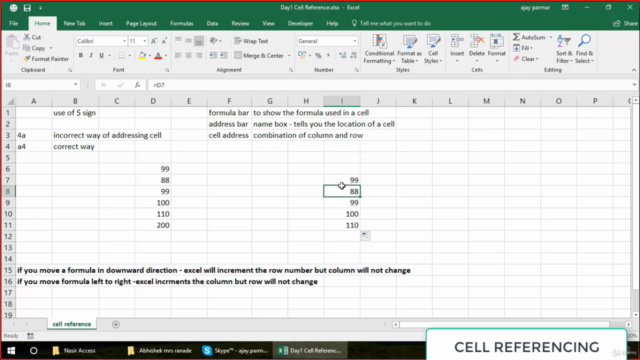Click the Orientation text-angle icon
This screenshot has height=360, width=640.
(x=213, y=41)
